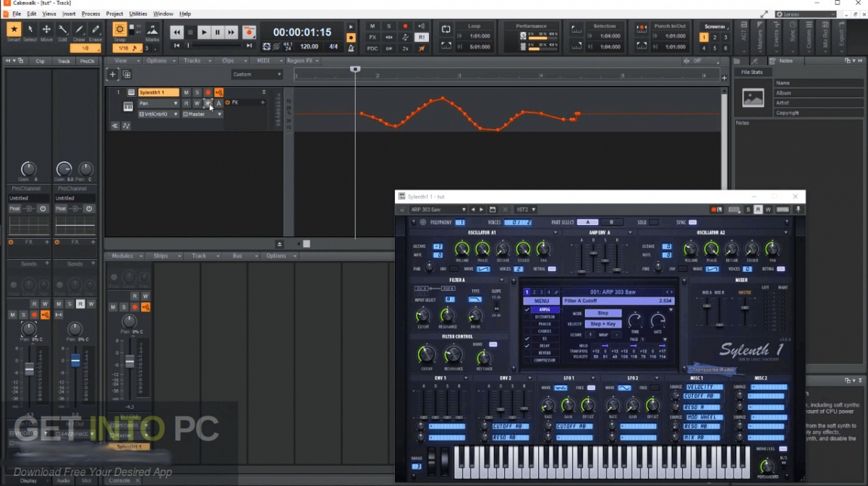
Task: Pause the transport
Action: coord(218,32)
